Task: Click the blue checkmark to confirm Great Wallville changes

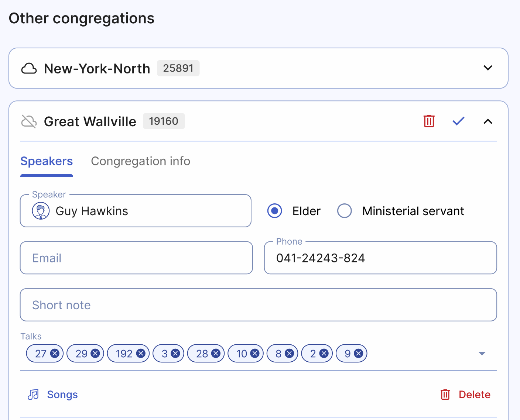Action: (x=458, y=121)
